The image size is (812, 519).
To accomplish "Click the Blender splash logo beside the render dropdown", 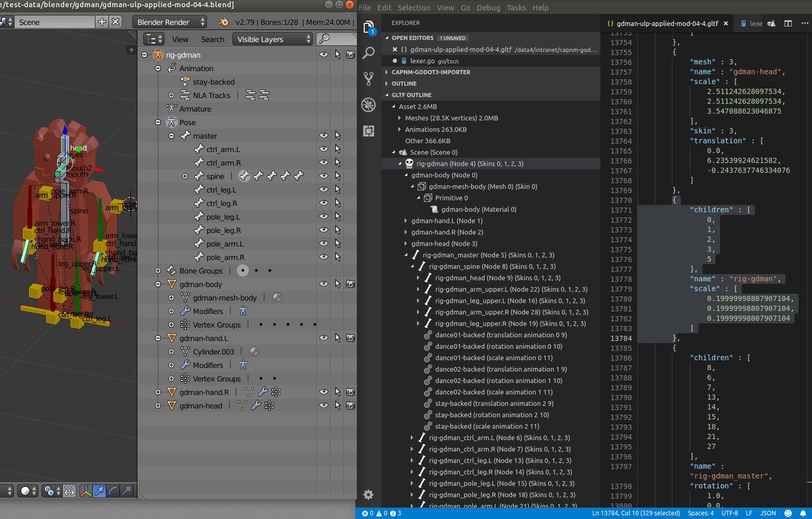I will pyautogui.click(x=224, y=22).
